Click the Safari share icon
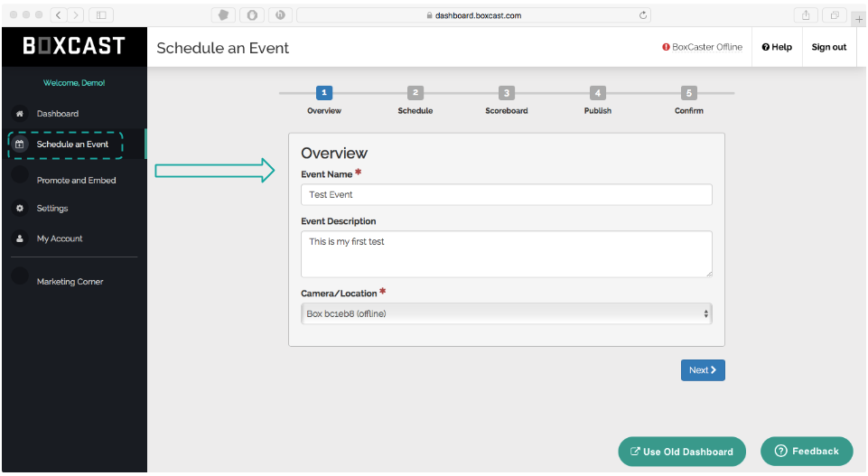This screenshot has width=868, height=476. [804, 15]
